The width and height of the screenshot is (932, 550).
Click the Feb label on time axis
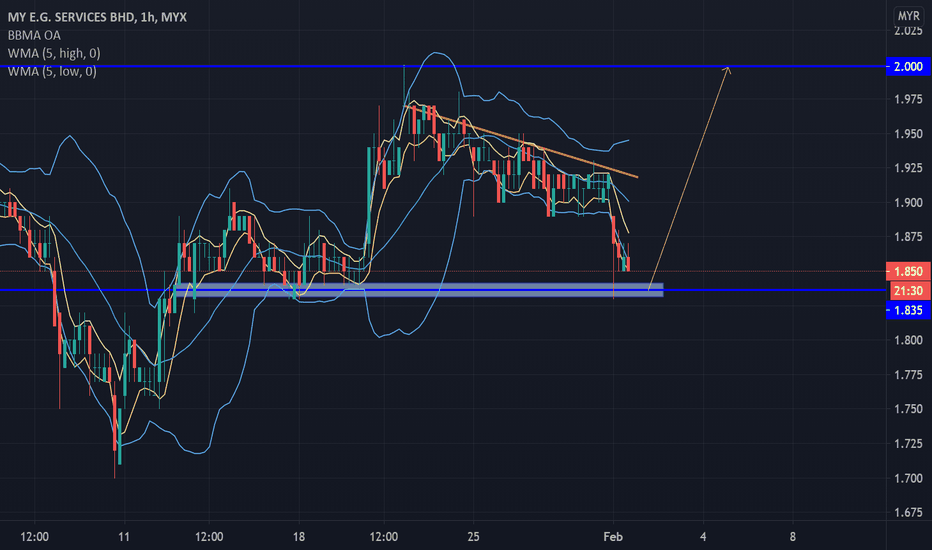(613, 537)
